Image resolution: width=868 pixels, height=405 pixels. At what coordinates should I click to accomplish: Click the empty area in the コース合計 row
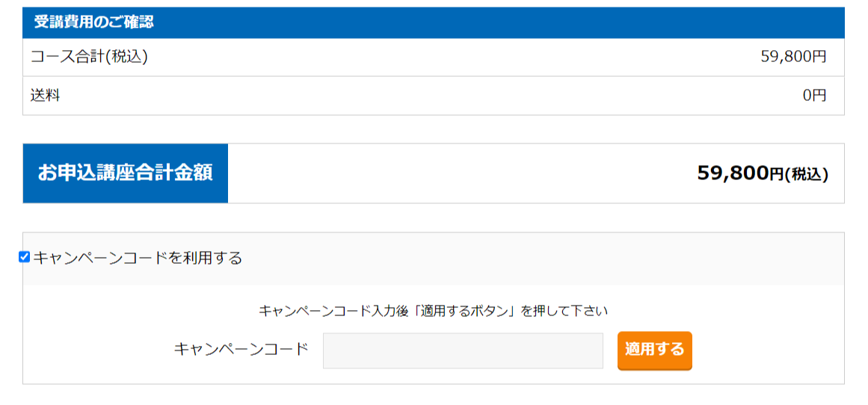point(454,57)
